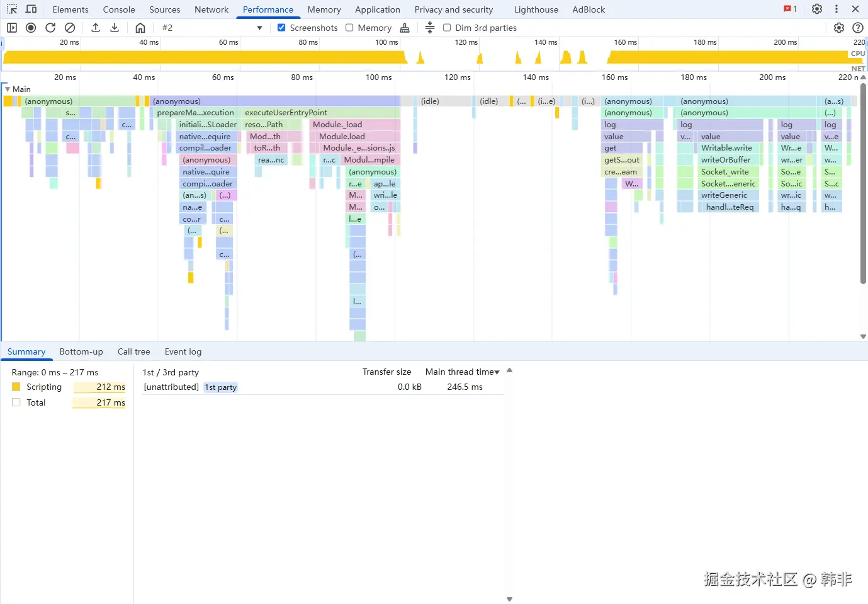This screenshot has width=868, height=604.
Task: Toggle the sidebar panel icon
Action: [x=12, y=28]
